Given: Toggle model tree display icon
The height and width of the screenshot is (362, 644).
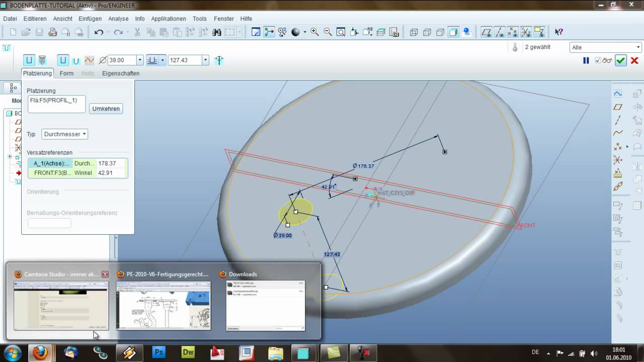Looking at the screenshot, I should (x=14, y=87).
